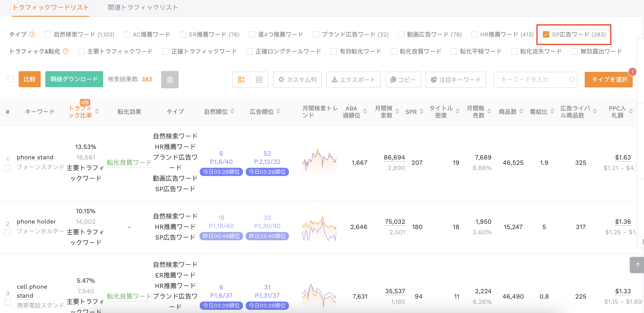
Task: Sort by ABA週順位 column
Action: click(x=365, y=111)
